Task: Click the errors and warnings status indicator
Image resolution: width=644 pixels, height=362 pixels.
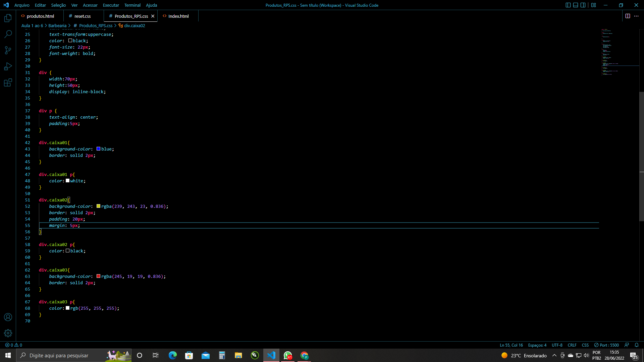Action: 14,345
